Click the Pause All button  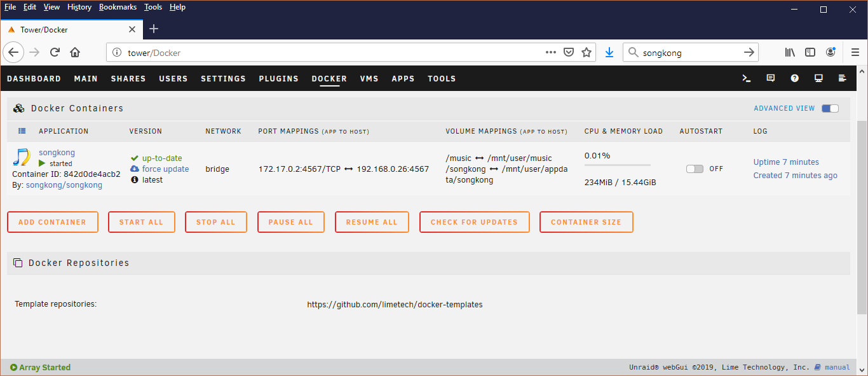click(x=291, y=222)
